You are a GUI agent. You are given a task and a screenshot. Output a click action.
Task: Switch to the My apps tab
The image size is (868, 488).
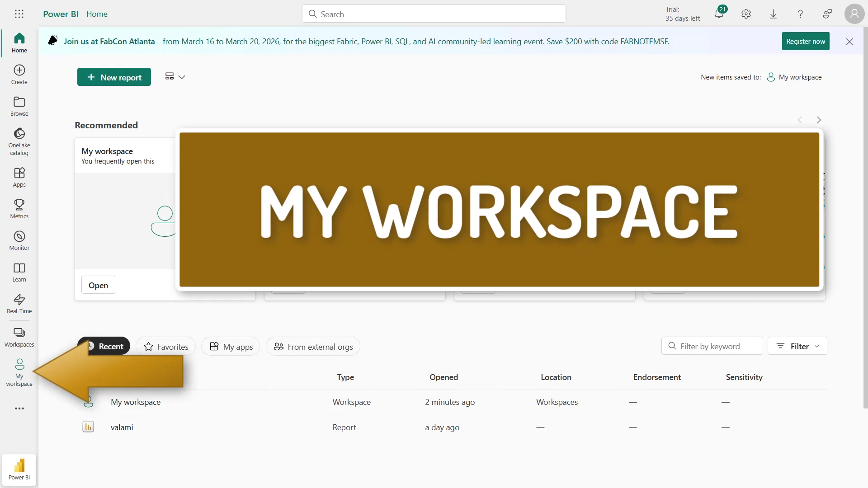[x=231, y=347]
